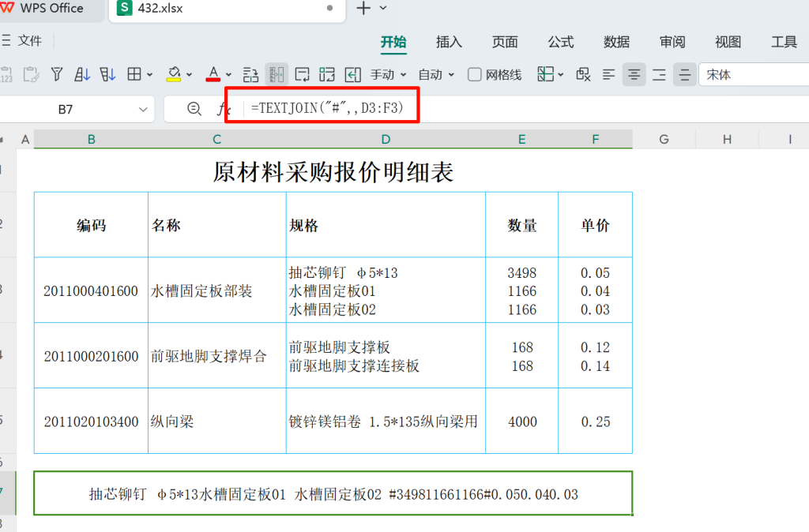Expand the freeze panes dropdown arrow

(x=561, y=75)
